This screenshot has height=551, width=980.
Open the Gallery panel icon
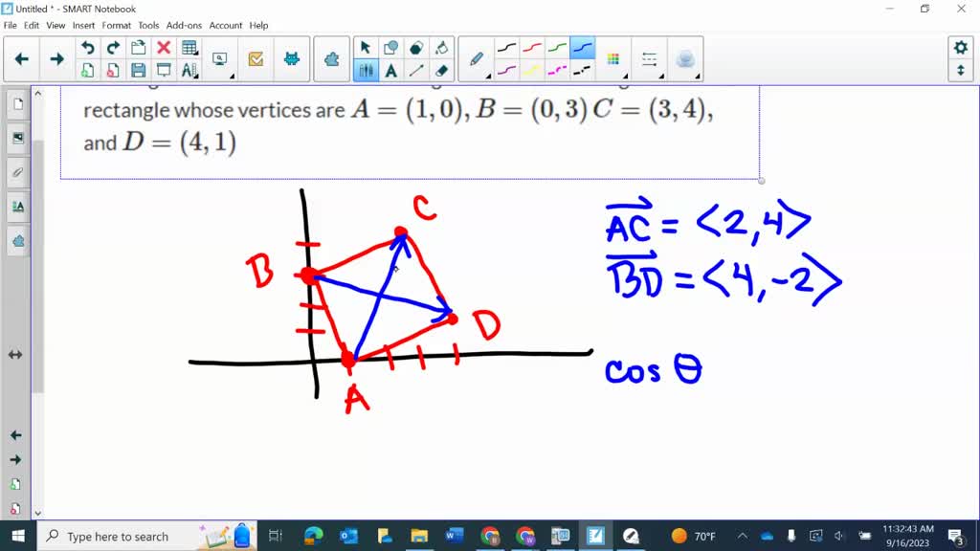[17, 138]
